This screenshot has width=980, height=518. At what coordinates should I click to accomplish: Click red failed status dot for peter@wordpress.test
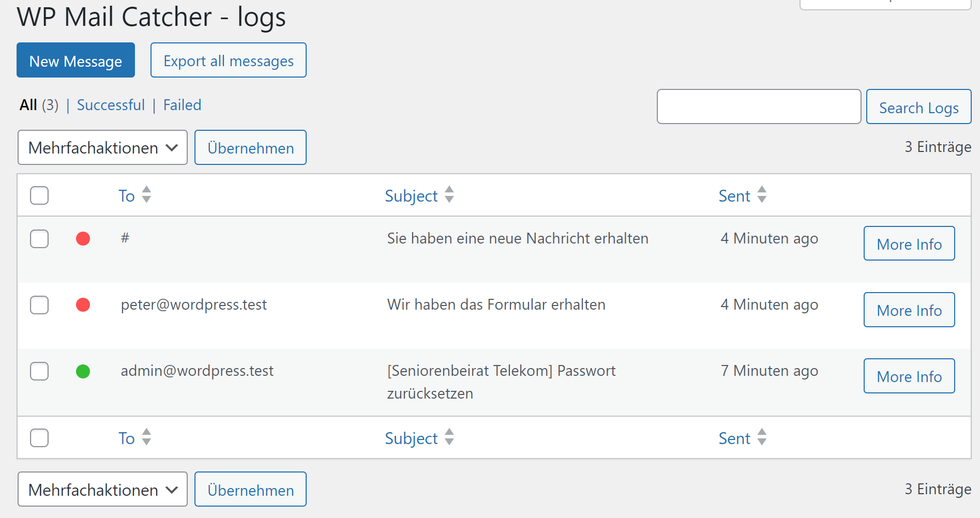point(83,305)
